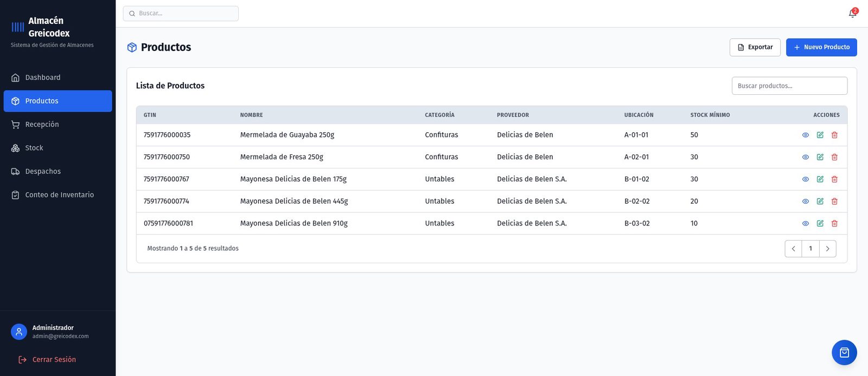Focus the Buscar productos search field
This screenshot has width=868, height=376.
789,86
